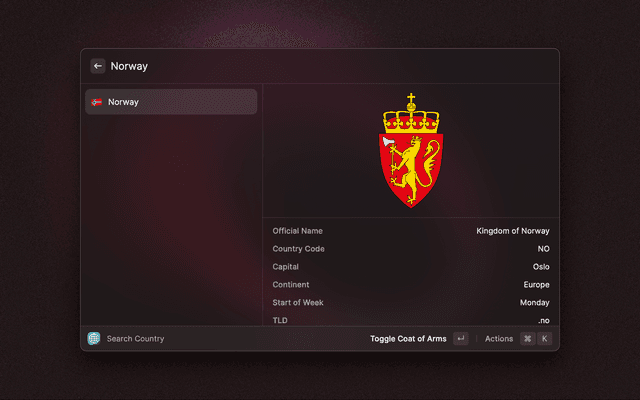Click the Official Name label
The width and height of the screenshot is (640, 400).
(x=298, y=231)
